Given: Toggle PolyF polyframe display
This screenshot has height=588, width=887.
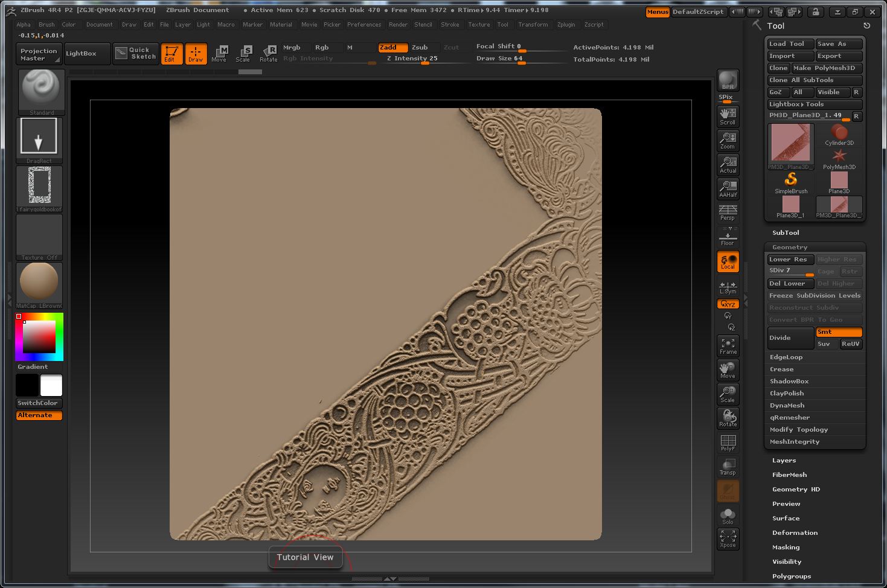Looking at the screenshot, I should pyautogui.click(x=728, y=443).
